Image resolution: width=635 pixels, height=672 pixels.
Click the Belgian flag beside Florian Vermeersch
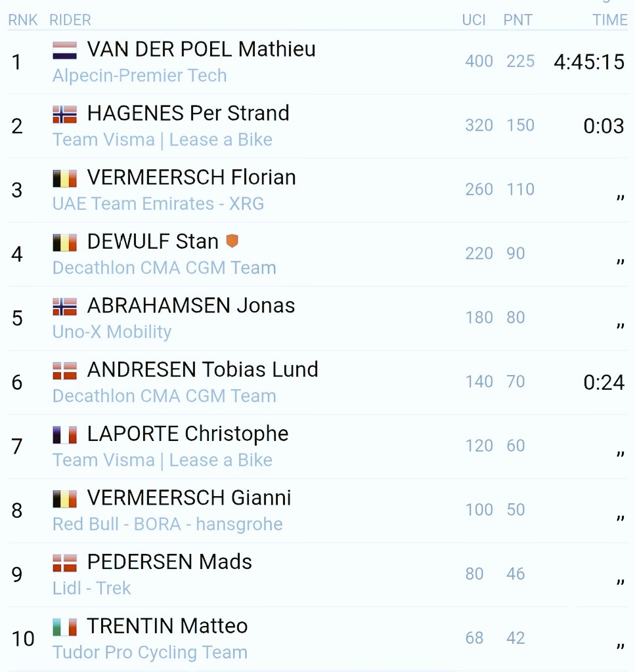tap(65, 178)
